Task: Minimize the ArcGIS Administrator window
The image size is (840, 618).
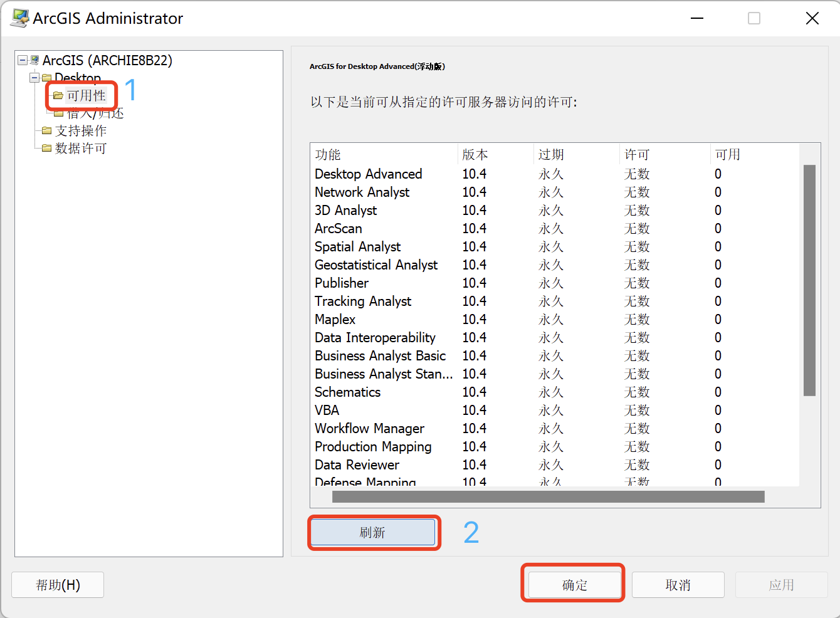Action: [697, 18]
